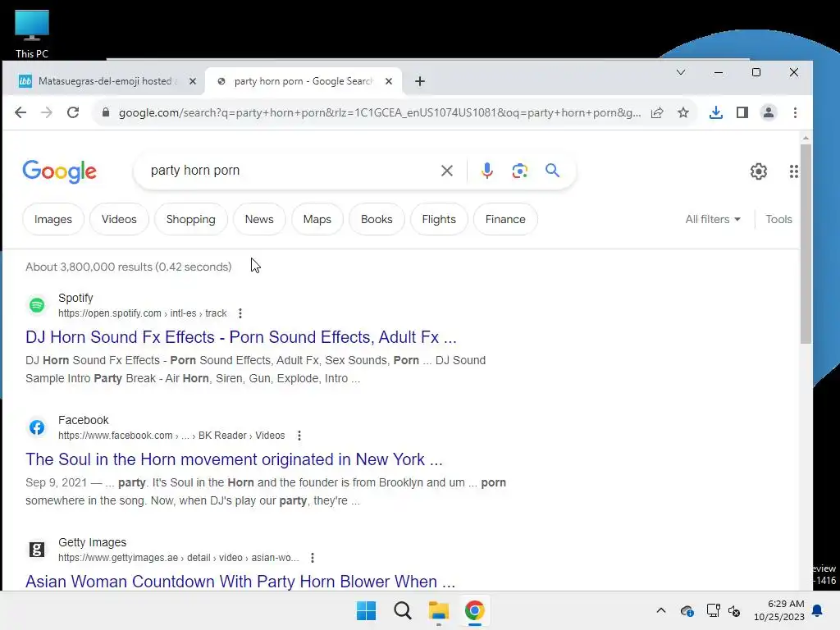Open new tab with plus button
This screenshot has width=840, height=630.
[x=420, y=81]
